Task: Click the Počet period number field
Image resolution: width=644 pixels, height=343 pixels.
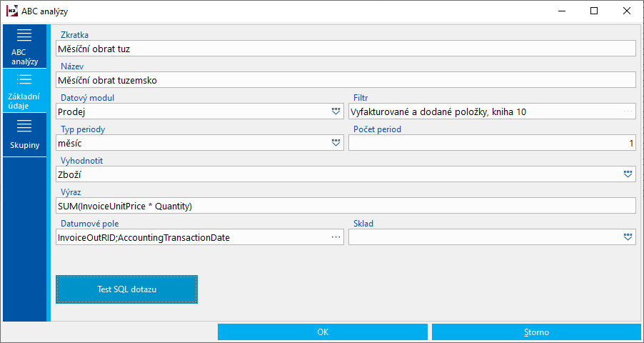Action: click(491, 143)
